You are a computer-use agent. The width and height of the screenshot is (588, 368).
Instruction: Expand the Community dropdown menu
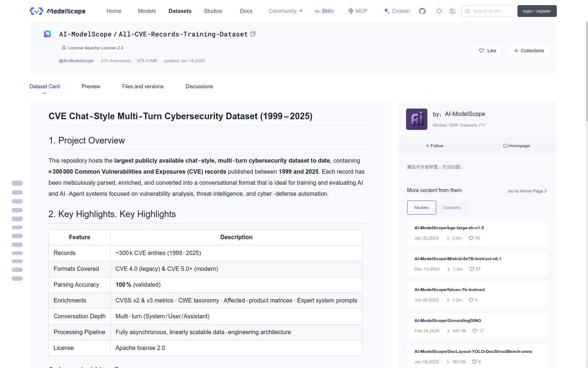pyautogui.click(x=286, y=11)
